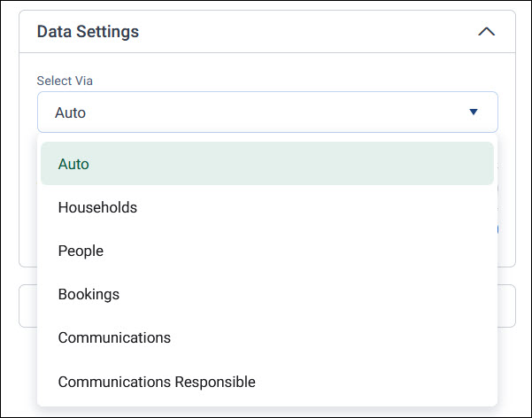Image resolution: width=532 pixels, height=418 pixels.
Task: Select the People option
Action: point(267,251)
